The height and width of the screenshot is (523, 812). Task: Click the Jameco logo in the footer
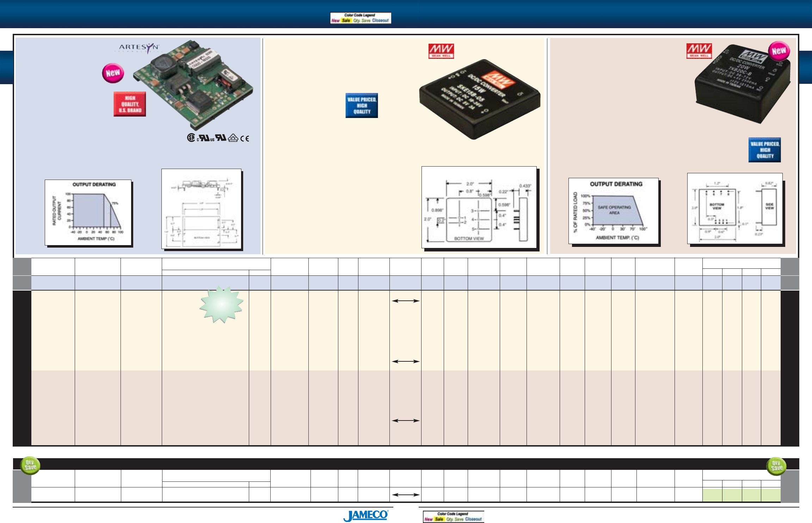pyautogui.click(x=366, y=516)
